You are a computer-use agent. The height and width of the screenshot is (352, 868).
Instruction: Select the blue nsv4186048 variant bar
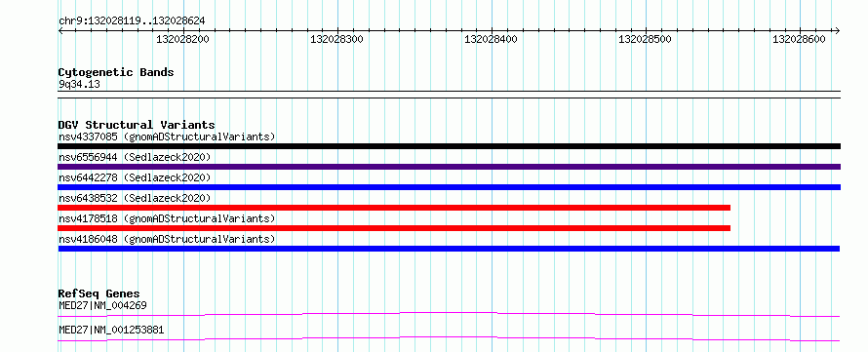449,249
